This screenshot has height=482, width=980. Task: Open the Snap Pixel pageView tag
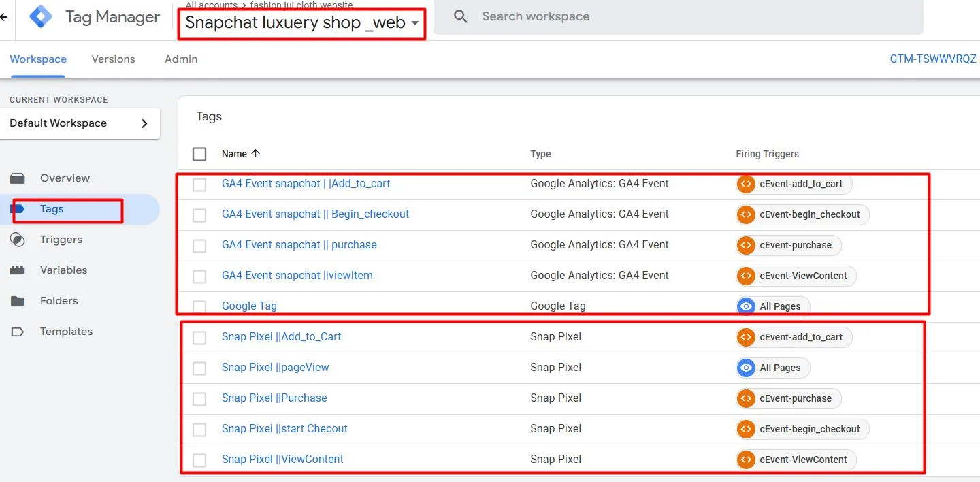[x=276, y=368]
